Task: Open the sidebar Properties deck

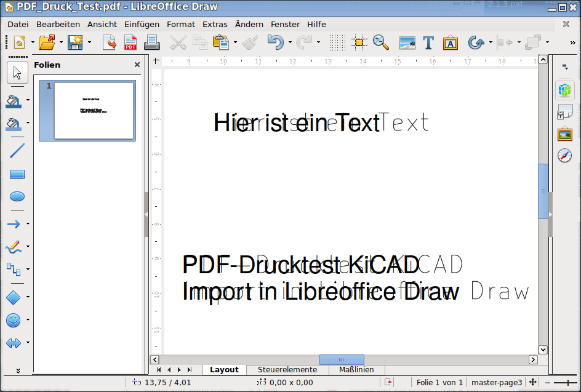Action: (565, 90)
